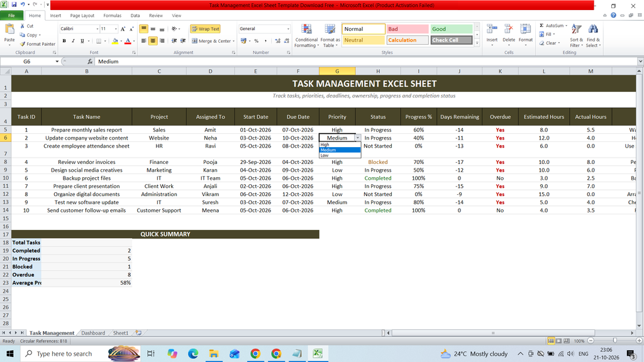Switch to Page Layout view in the status bar
The image size is (644, 362).
[559, 341]
